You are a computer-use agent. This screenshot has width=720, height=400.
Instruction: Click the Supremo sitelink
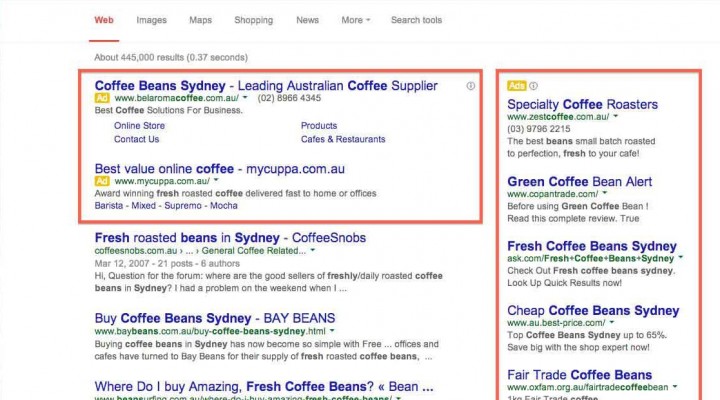click(x=183, y=206)
